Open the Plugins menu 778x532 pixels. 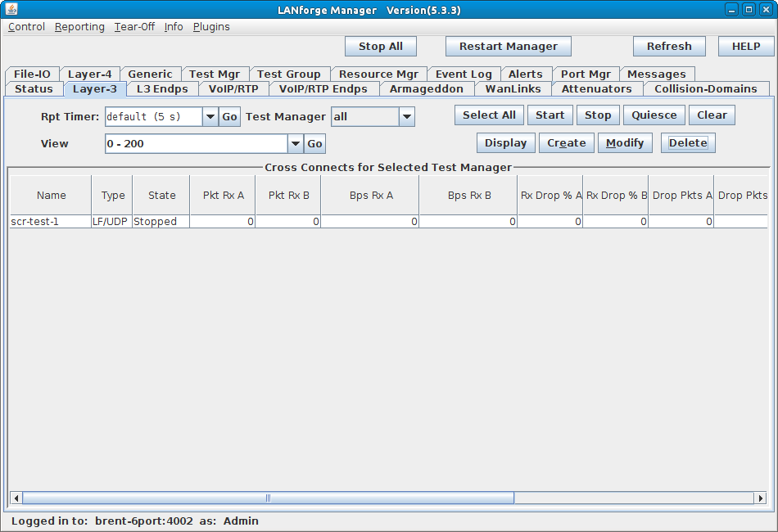pos(211,27)
